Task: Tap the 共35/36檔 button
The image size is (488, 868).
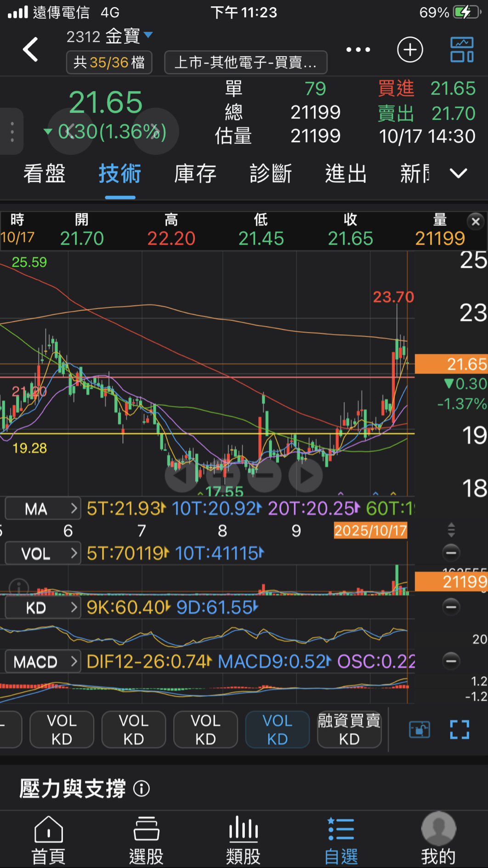Action: click(109, 62)
